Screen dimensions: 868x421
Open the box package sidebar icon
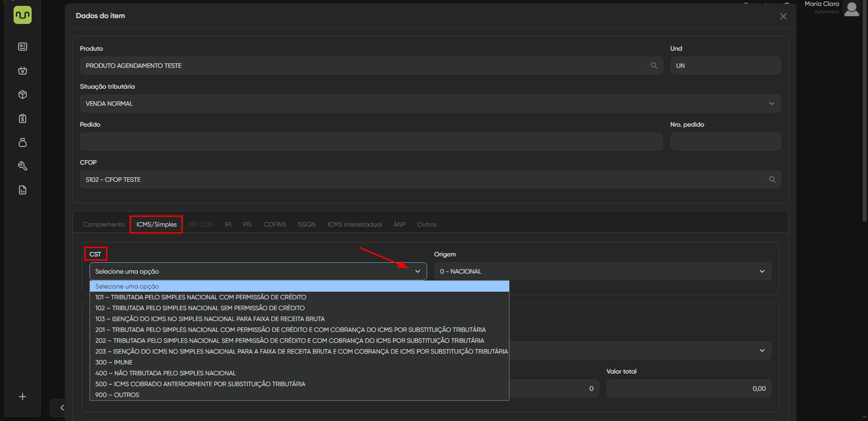coord(23,95)
